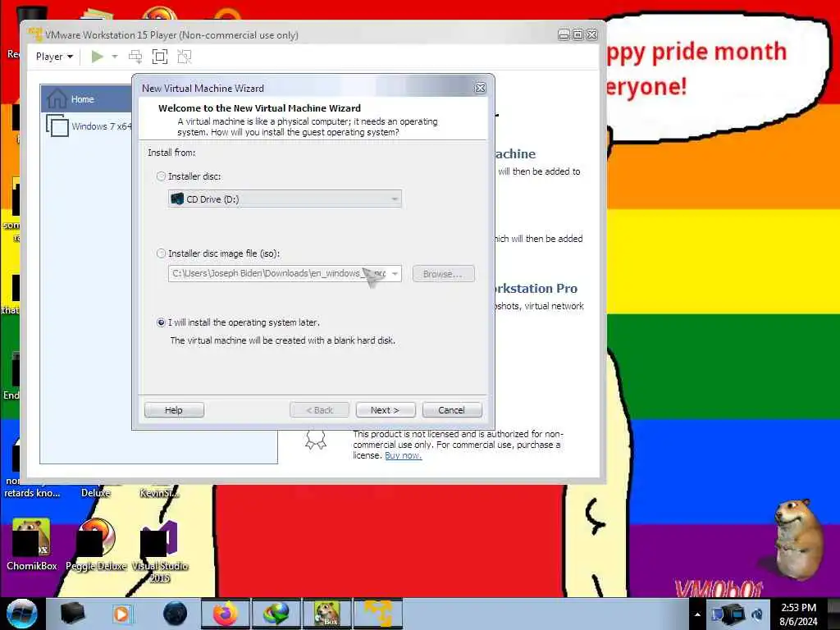Click the Buy now link
The width and height of the screenshot is (840, 630).
[403, 455]
